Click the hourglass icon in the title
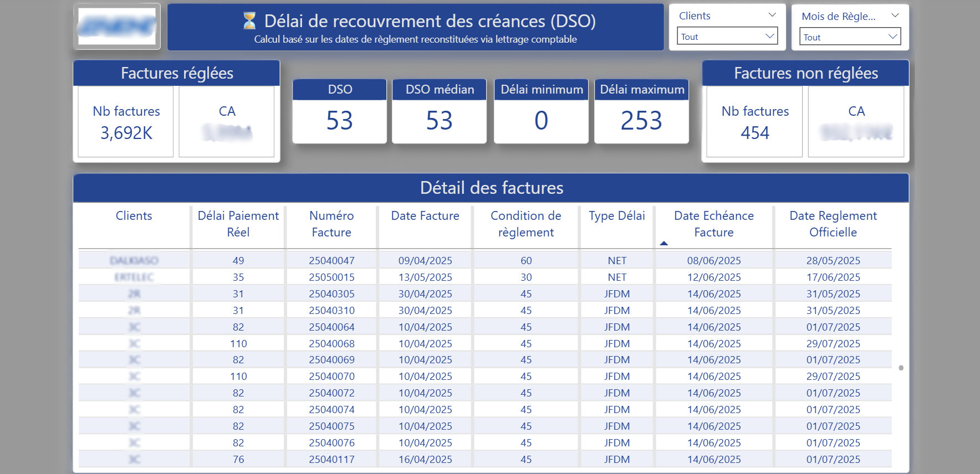Viewport: 980px width, 474px height. (249, 21)
